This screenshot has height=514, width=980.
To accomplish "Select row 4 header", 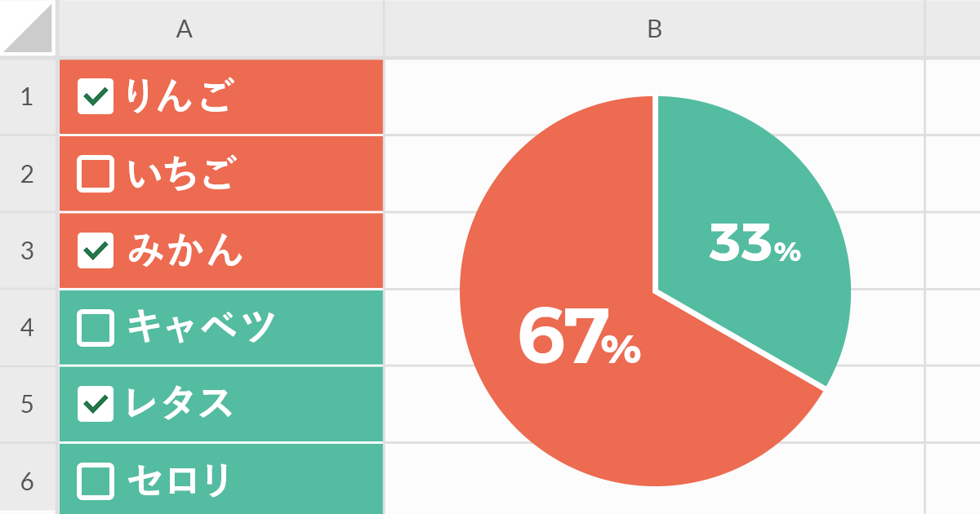I will coord(28,327).
